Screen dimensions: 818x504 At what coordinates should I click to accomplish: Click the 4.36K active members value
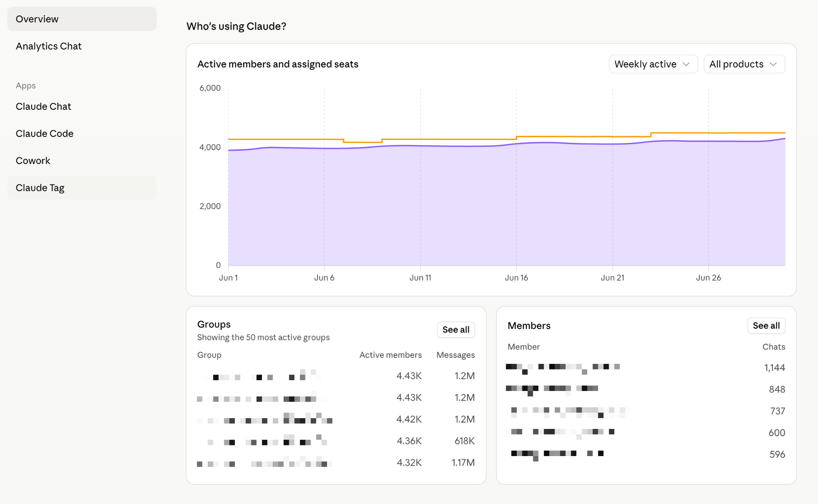(409, 441)
